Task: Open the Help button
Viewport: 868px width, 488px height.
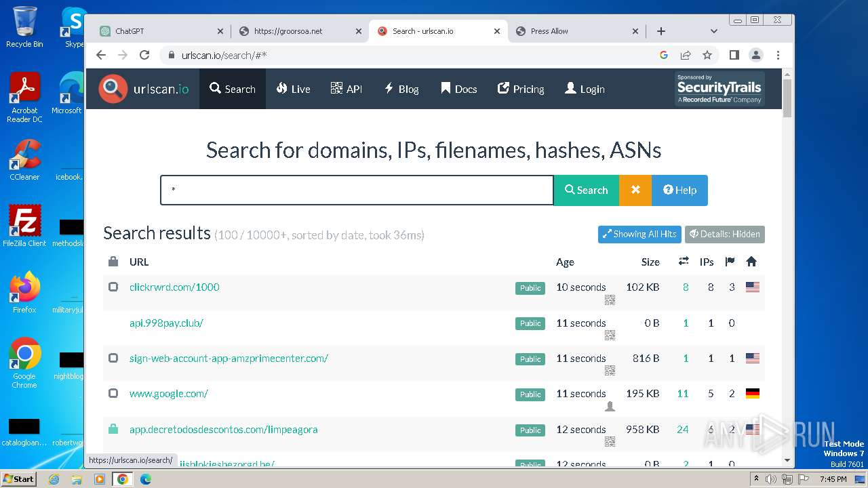Action: (679, 190)
